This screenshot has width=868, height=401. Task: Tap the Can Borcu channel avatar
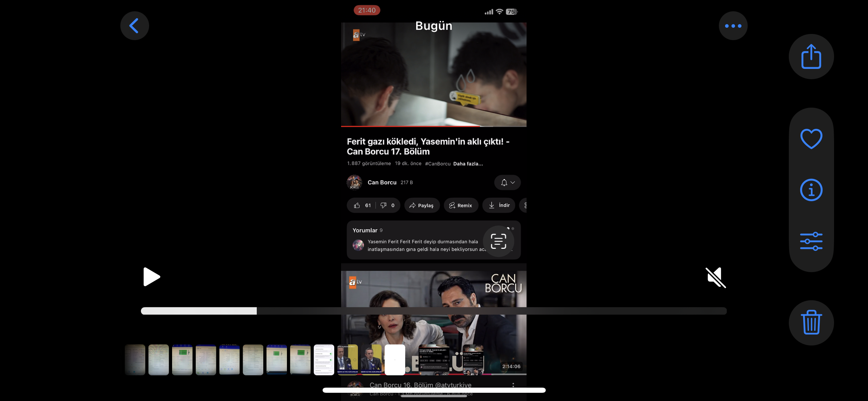(x=354, y=182)
